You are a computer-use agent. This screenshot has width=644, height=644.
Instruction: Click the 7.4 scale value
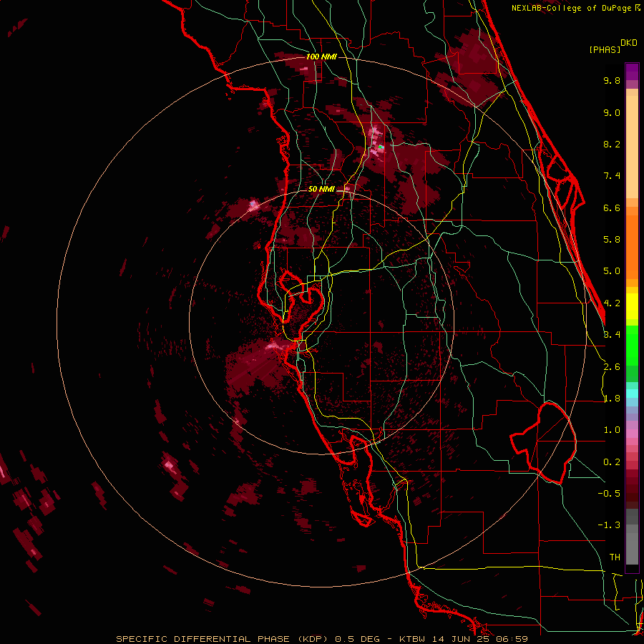click(612, 176)
